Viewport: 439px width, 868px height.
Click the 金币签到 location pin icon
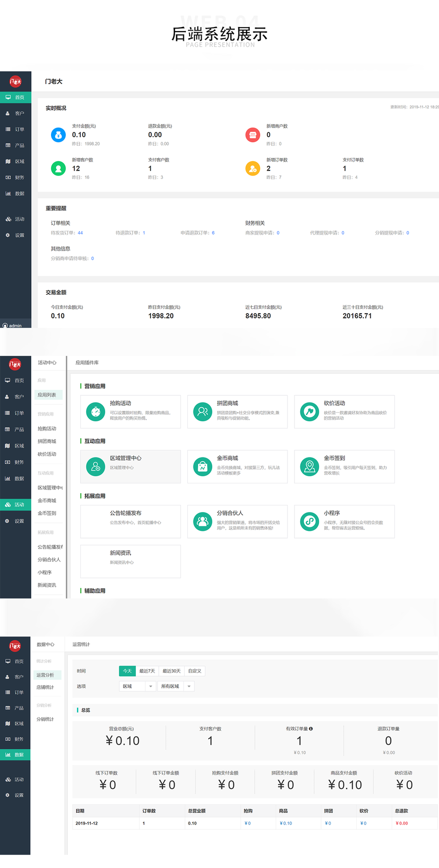pos(309,466)
